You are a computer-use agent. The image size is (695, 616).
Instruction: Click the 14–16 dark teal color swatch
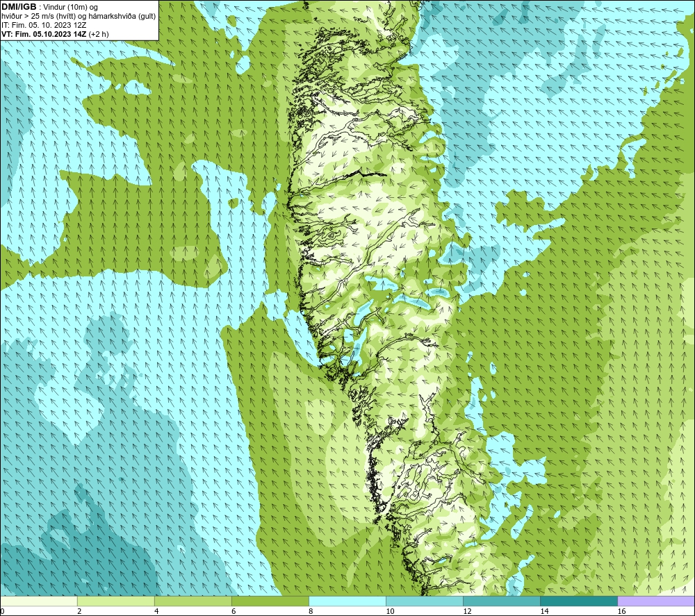[579, 601]
